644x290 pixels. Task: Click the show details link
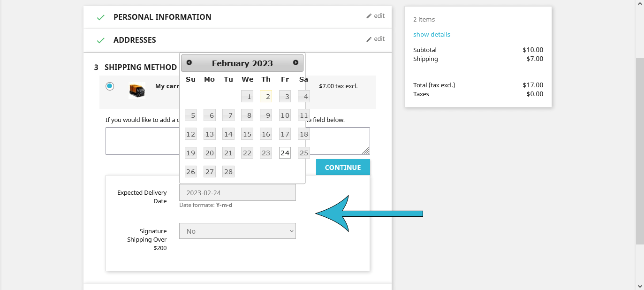[432, 34]
